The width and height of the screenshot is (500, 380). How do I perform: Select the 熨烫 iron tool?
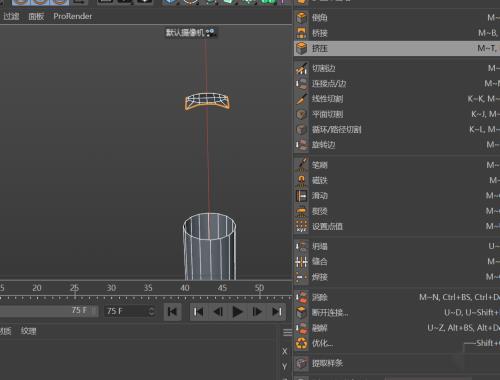coord(397,211)
